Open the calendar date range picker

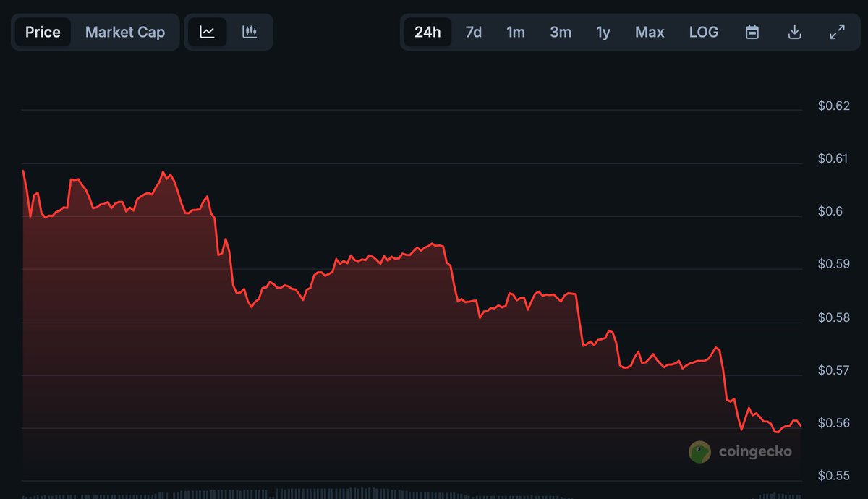(x=752, y=32)
